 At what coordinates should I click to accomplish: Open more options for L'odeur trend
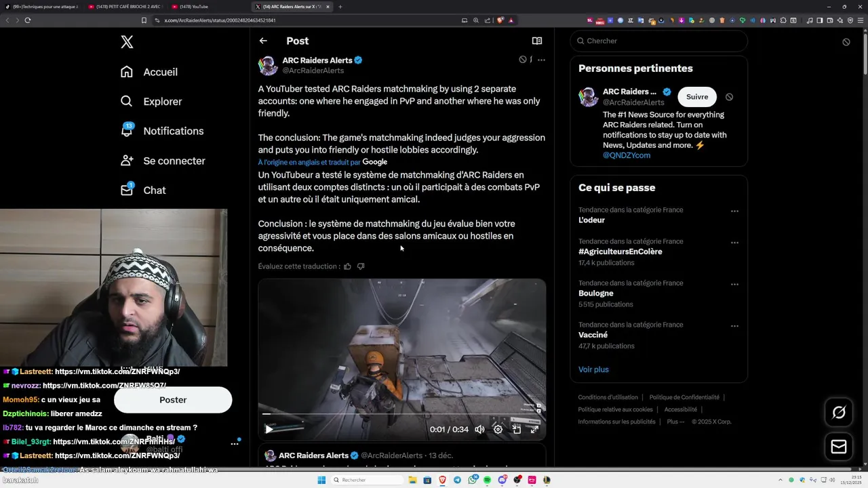point(734,211)
